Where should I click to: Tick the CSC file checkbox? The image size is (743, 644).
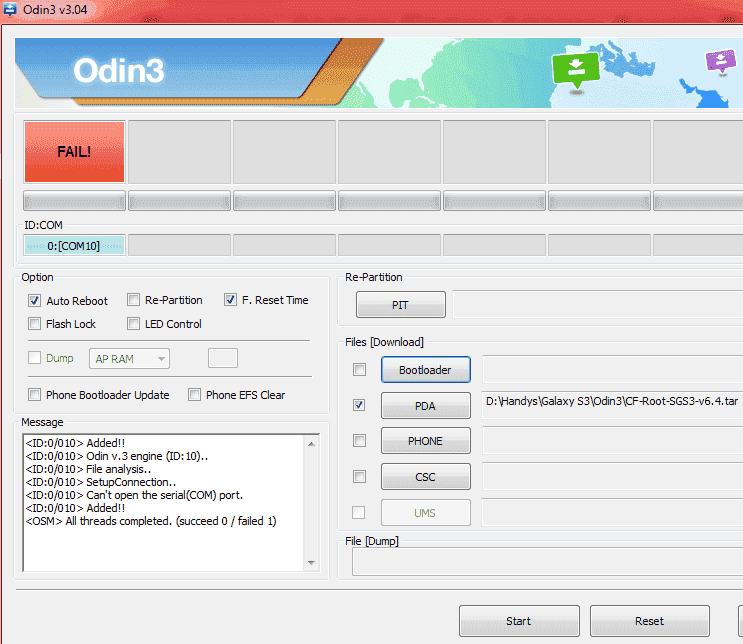360,476
